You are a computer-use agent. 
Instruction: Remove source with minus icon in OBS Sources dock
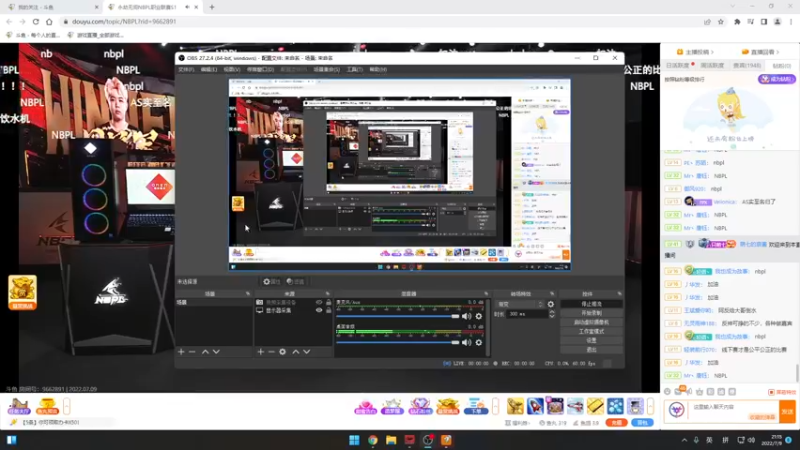271,352
